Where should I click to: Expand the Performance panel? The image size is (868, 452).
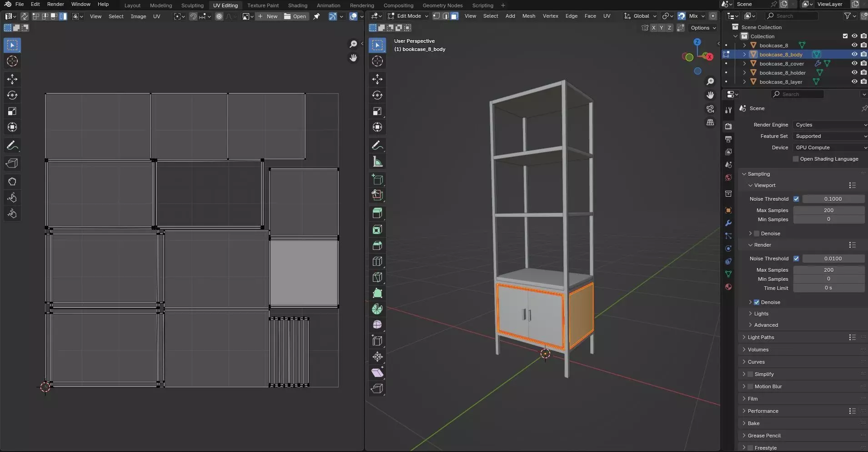click(763, 411)
